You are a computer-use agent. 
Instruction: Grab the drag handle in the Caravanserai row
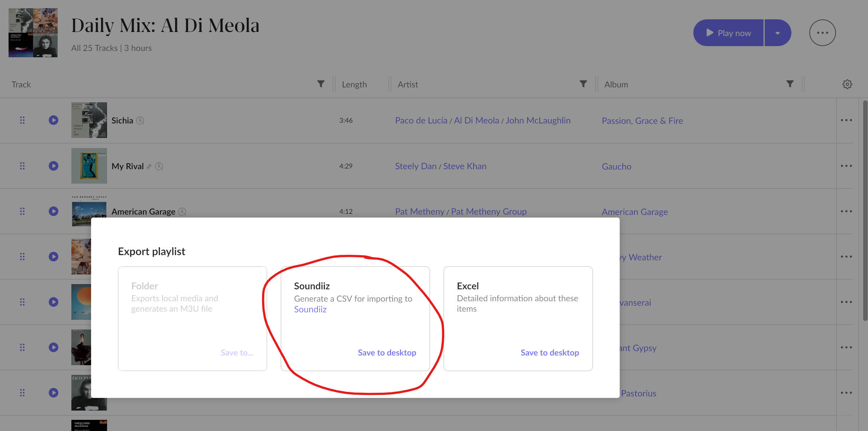(22, 302)
